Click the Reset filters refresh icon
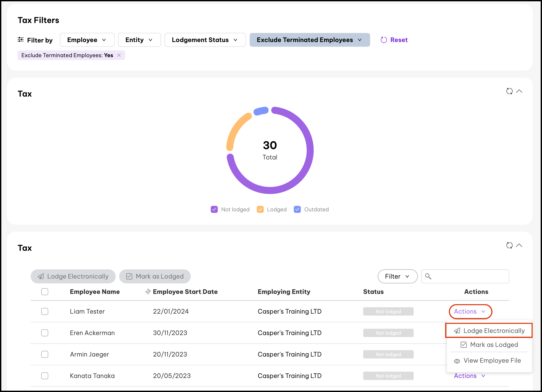Screen dimensions: 542x392 pyautogui.click(x=384, y=40)
